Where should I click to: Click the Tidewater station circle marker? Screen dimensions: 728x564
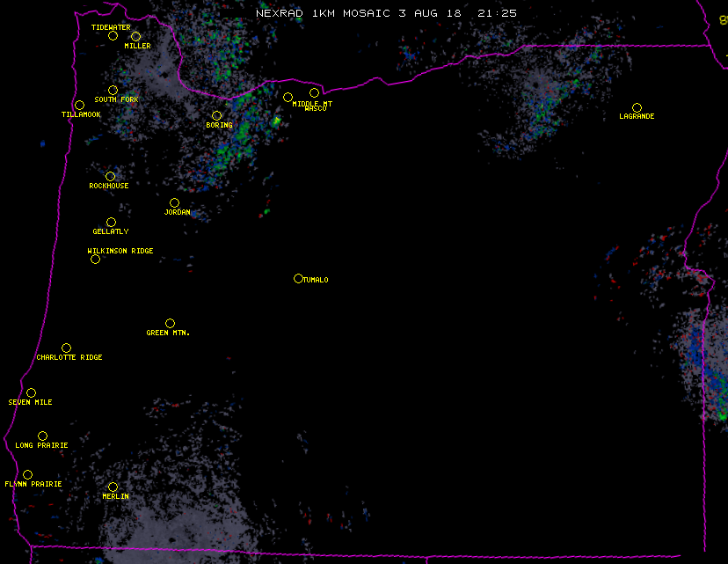click(x=113, y=36)
